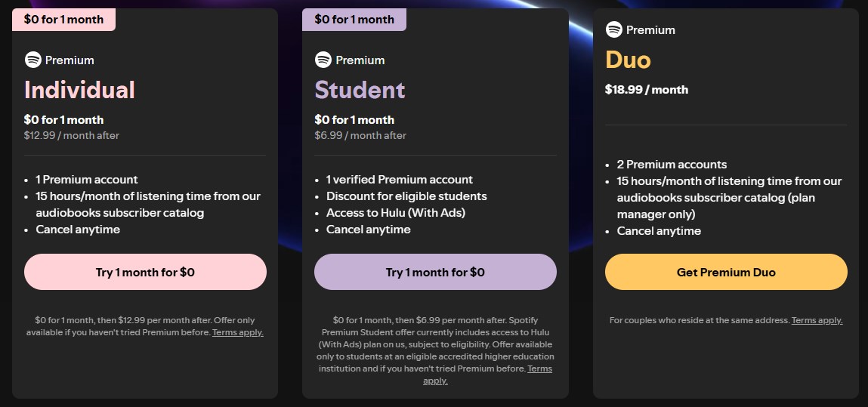This screenshot has width=868, height=407.
Task: Click the 2 Premium accounts bullet
Action: coord(672,164)
